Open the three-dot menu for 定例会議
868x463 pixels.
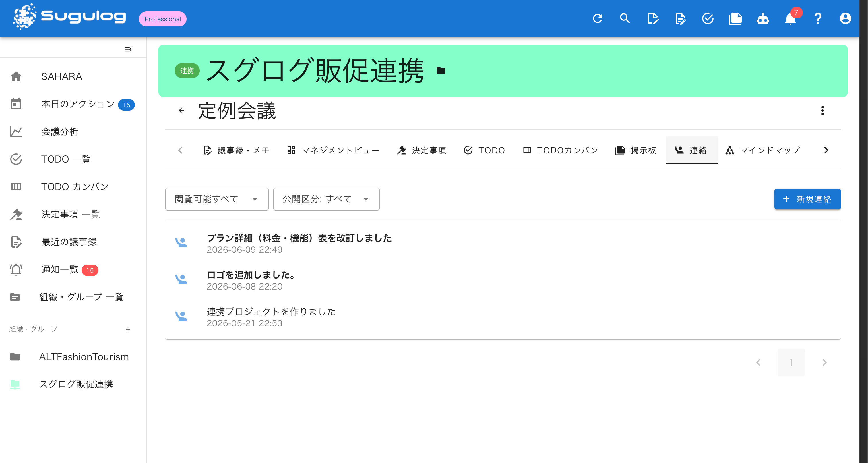tap(823, 111)
